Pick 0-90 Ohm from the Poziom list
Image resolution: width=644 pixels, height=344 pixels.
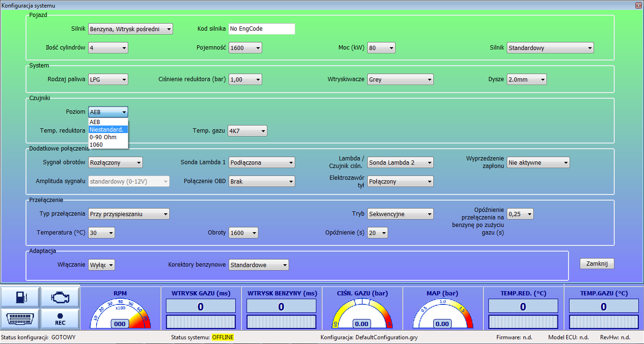tap(108, 137)
